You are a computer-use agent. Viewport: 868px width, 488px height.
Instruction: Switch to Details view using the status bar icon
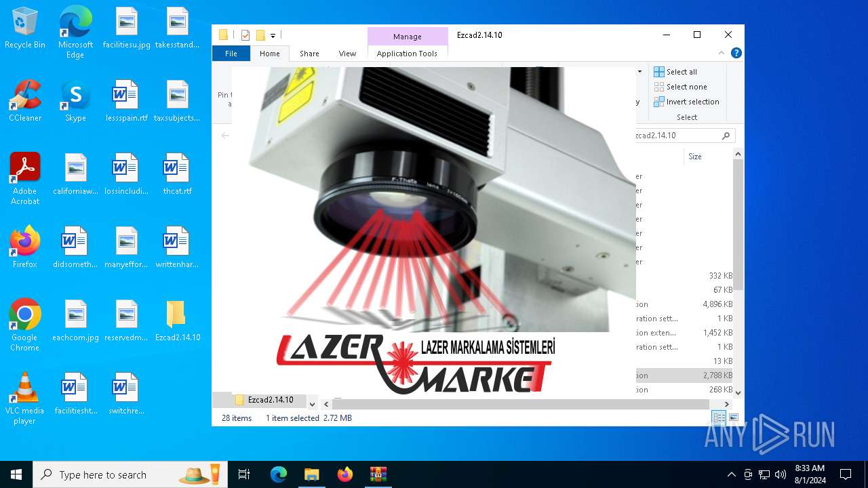coord(719,418)
